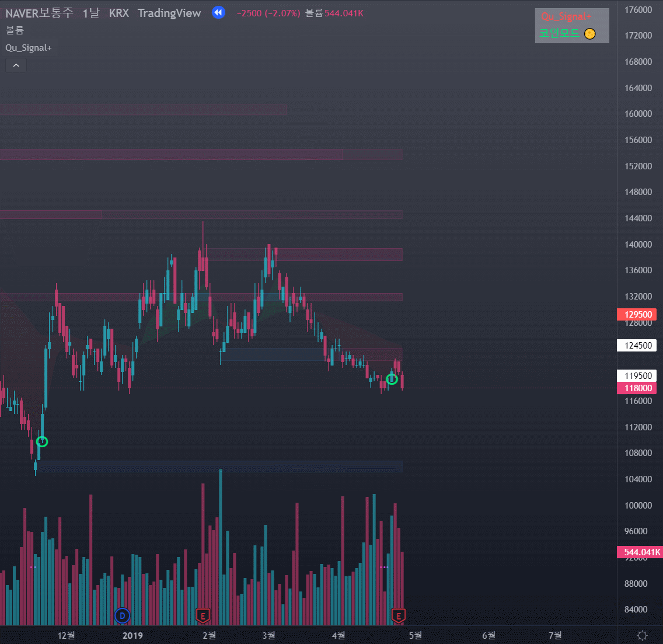Viewport: 663px width, 644px height.
Task: Open the February earnings E marker
Action: (203, 615)
